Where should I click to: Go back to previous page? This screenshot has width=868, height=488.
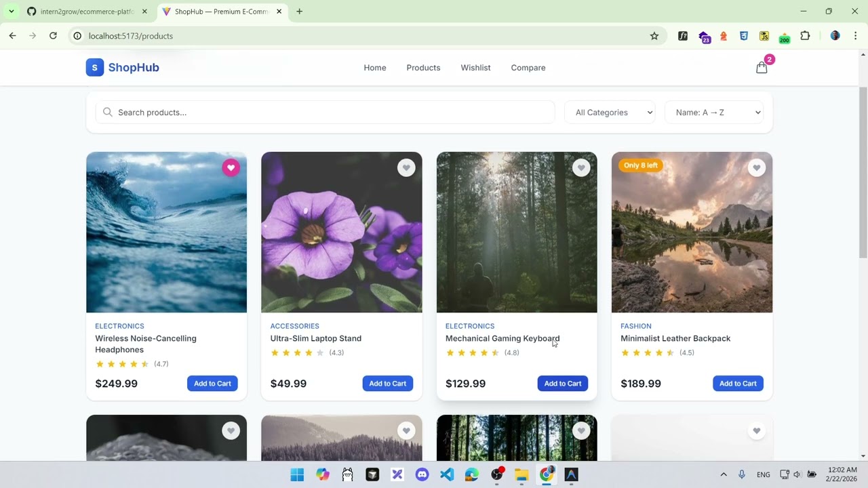pyautogui.click(x=12, y=36)
